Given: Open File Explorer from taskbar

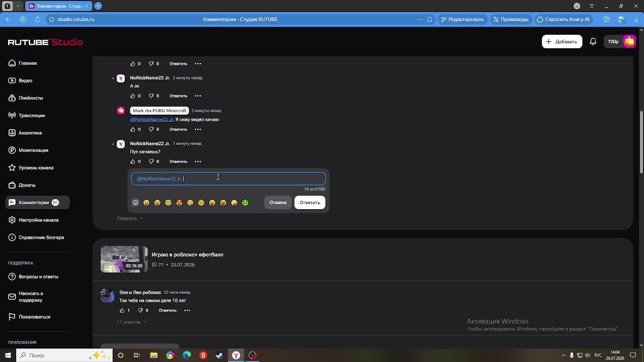Looking at the screenshot, I should 154,355.
